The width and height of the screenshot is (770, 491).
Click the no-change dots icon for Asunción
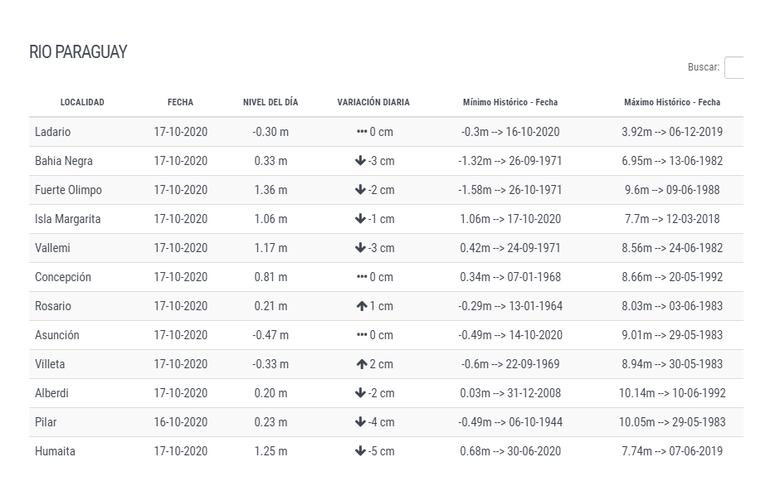[x=361, y=335]
